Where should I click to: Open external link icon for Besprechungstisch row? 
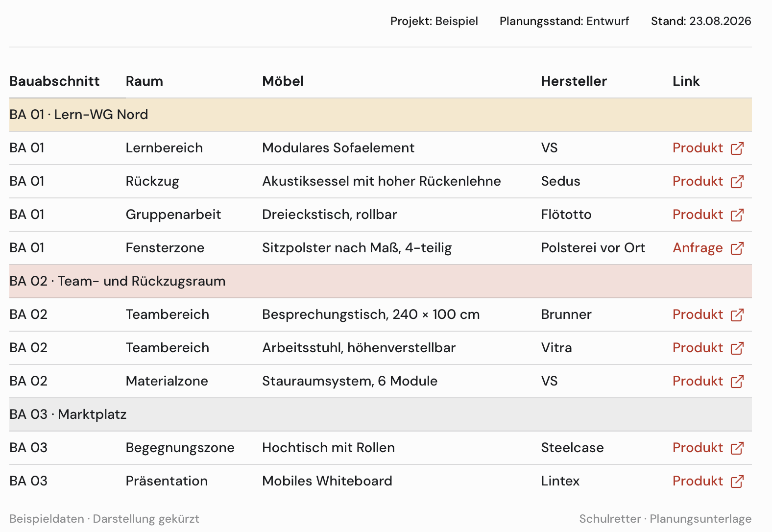(x=737, y=315)
